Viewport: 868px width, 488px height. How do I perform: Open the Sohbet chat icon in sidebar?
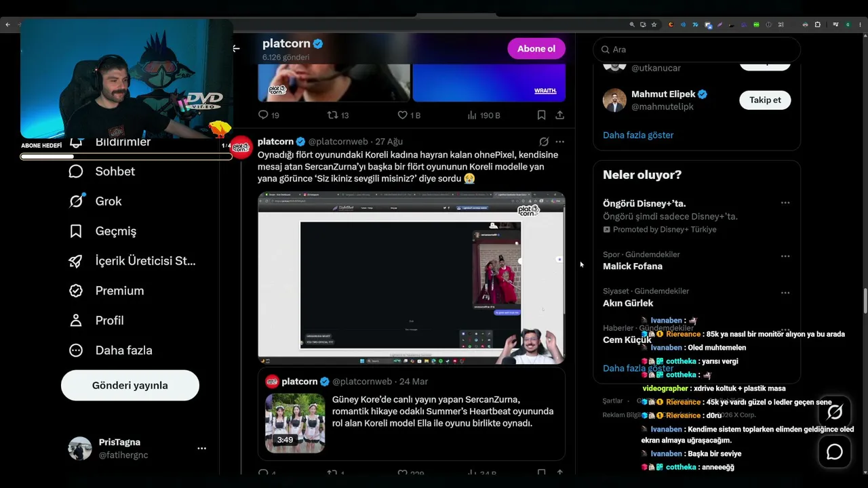[x=76, y=171]
